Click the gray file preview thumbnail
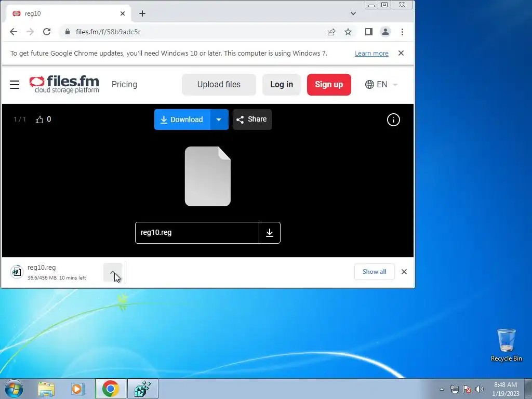Screen dimensions: 532x399 (208, 177)
